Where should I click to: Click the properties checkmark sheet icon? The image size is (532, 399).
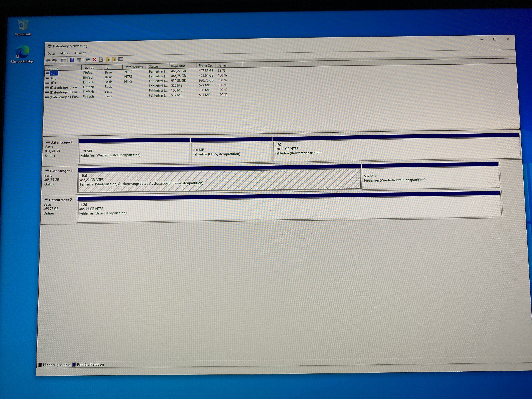coord(101,59)
